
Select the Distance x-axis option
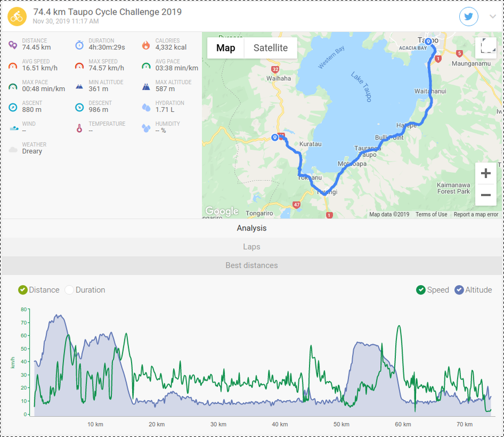tap(39, 290)
